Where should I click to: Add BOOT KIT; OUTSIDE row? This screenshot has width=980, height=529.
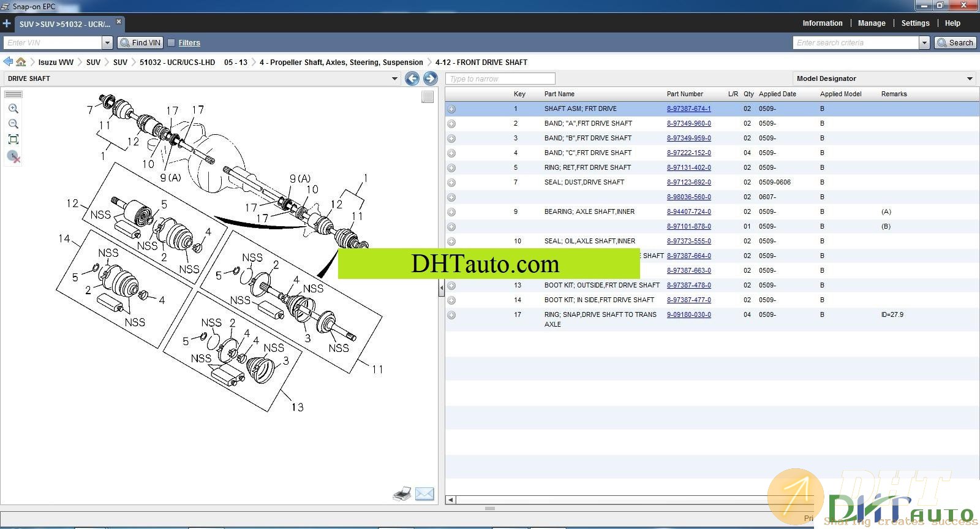tap(451, 286)
